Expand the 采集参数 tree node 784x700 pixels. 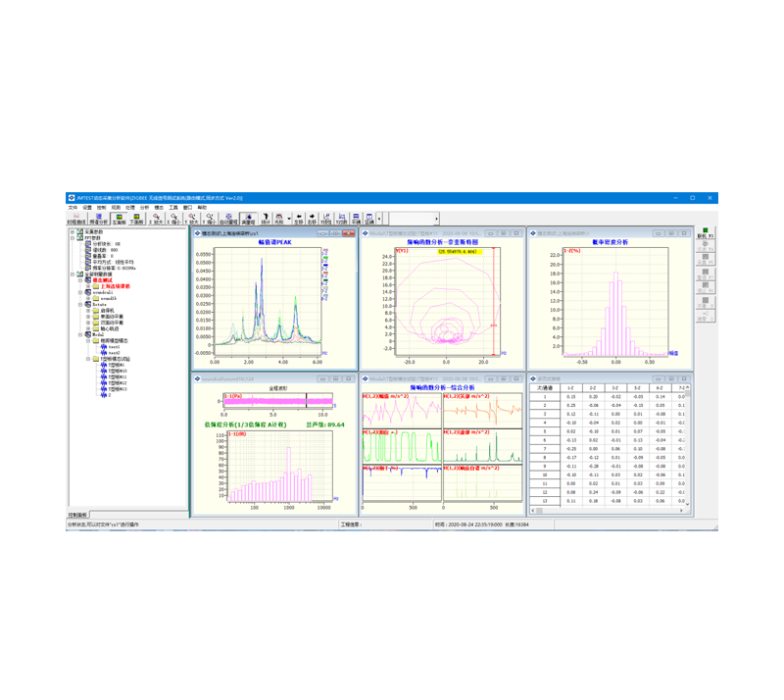tap(73, 231)
